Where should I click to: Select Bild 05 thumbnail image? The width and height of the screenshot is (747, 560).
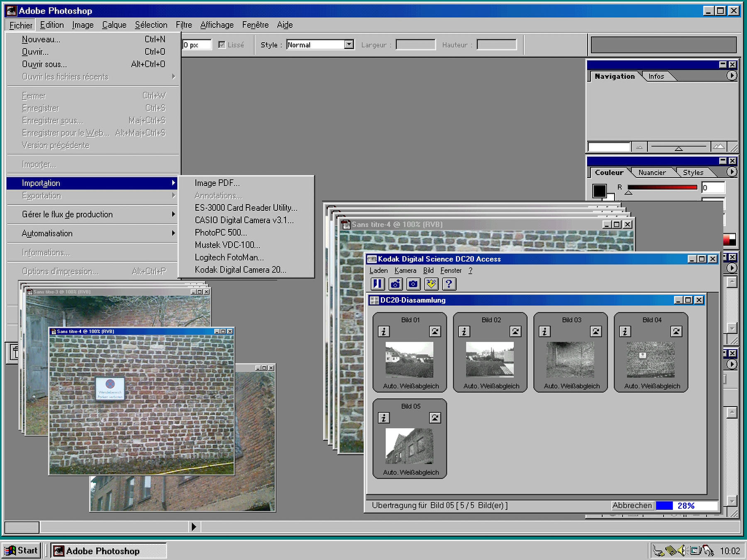[x=409, y=446]
